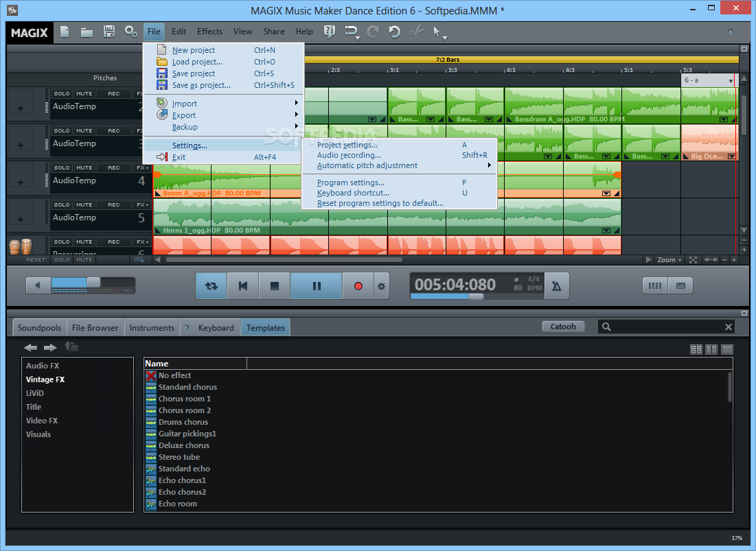756x551 pixels.
Task: Open the Edit menu
Action: [179, 32]
